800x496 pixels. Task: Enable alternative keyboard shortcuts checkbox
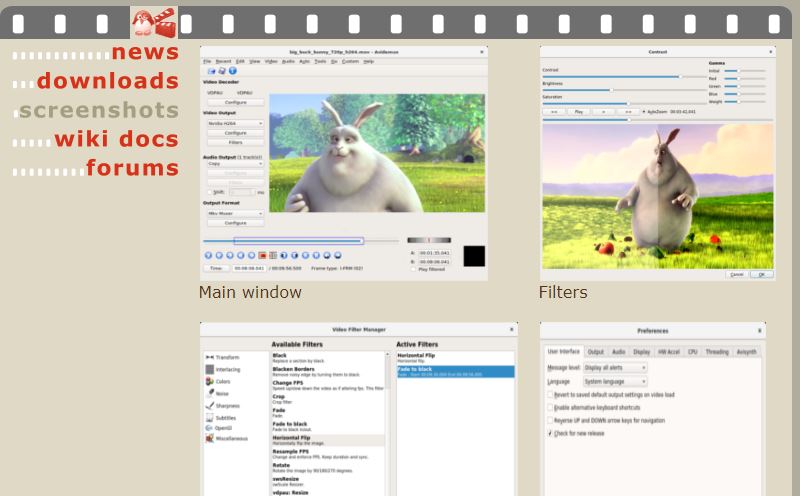tap(550, 408)
